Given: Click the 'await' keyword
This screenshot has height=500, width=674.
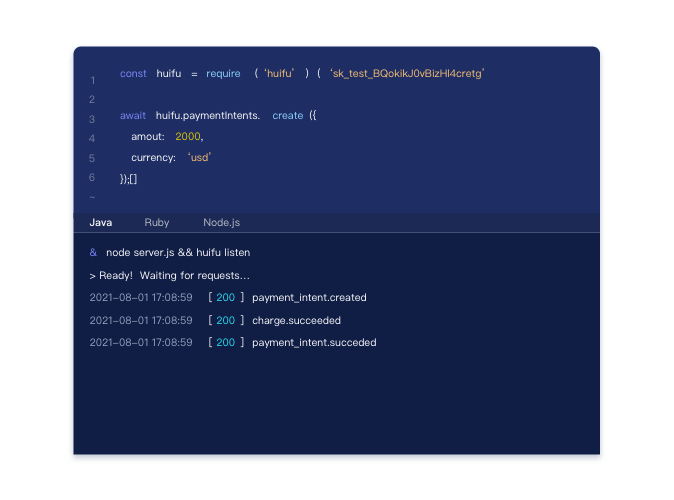Looking at the screenshot, I should (133, 116).
